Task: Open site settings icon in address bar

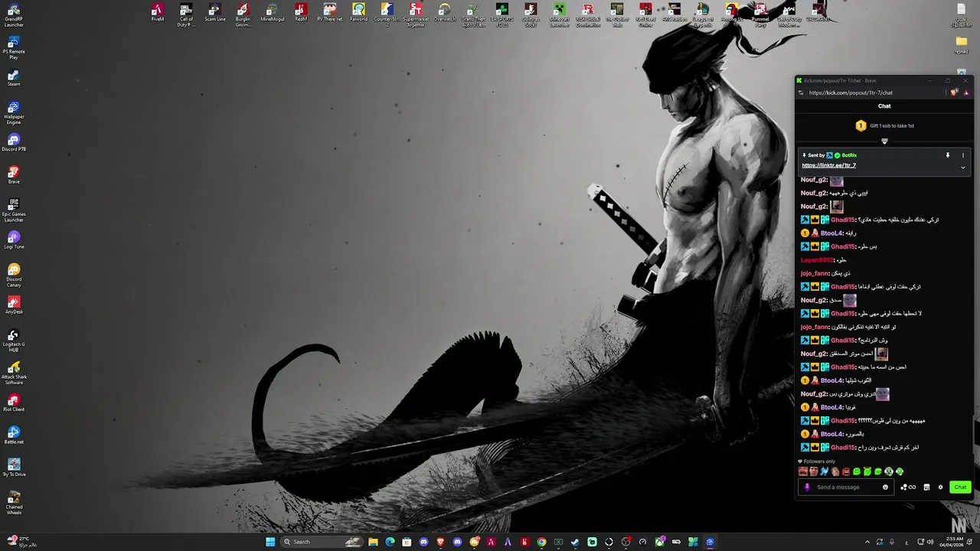Action: pyautogui.click(x=801, y=93)
